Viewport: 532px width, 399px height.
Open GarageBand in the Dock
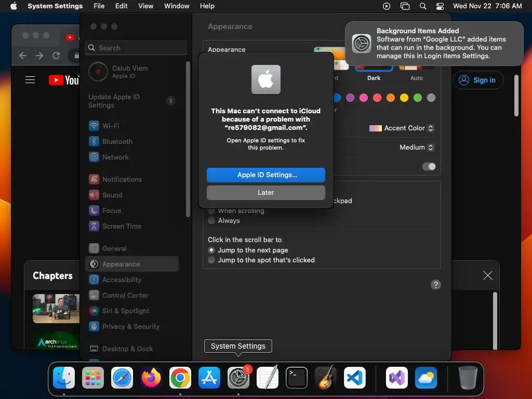coord(326,378)
